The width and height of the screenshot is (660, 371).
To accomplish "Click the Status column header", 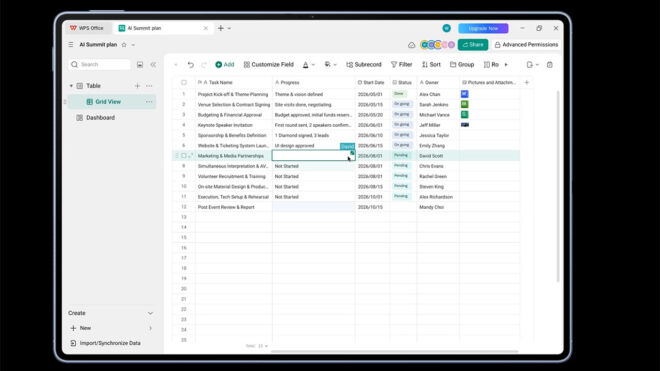I will (x=403, y=83).
